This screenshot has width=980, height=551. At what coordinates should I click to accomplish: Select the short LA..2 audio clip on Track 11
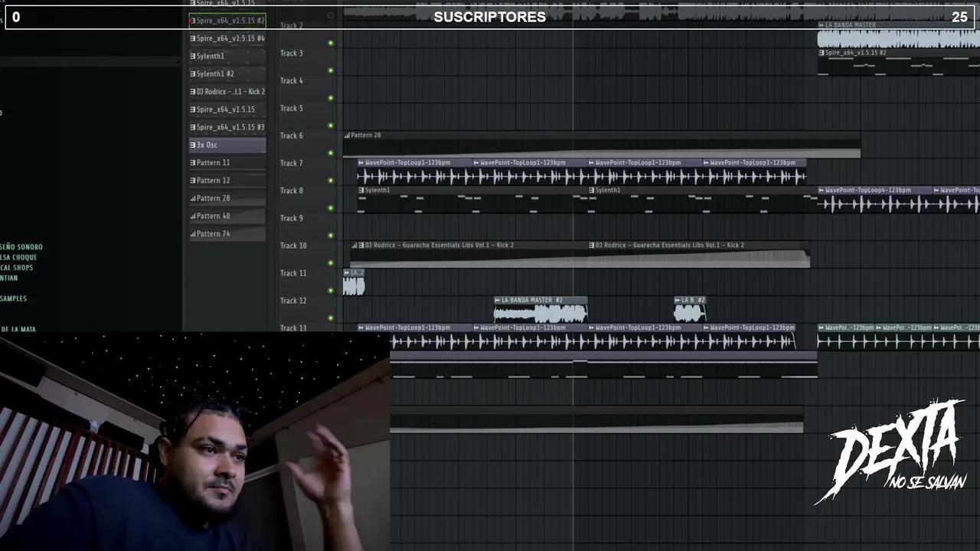click(354, 282)
